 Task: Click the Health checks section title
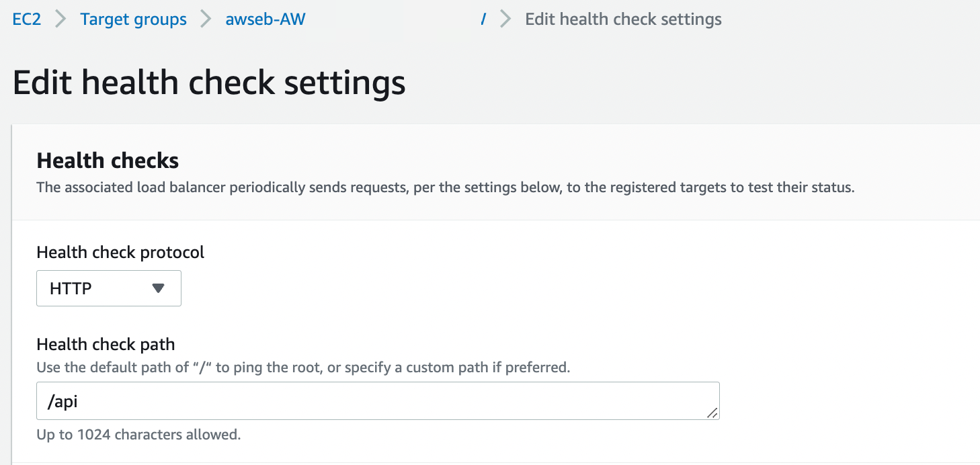108,161
